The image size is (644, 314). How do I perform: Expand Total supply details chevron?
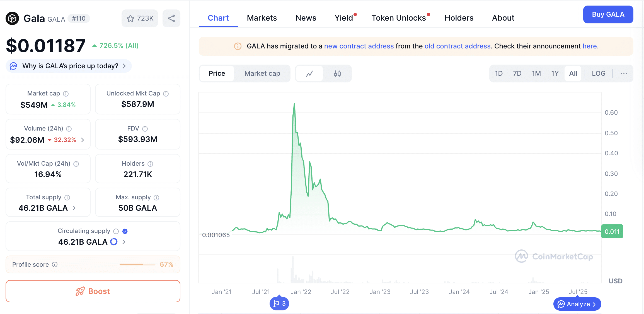[74, 208]
